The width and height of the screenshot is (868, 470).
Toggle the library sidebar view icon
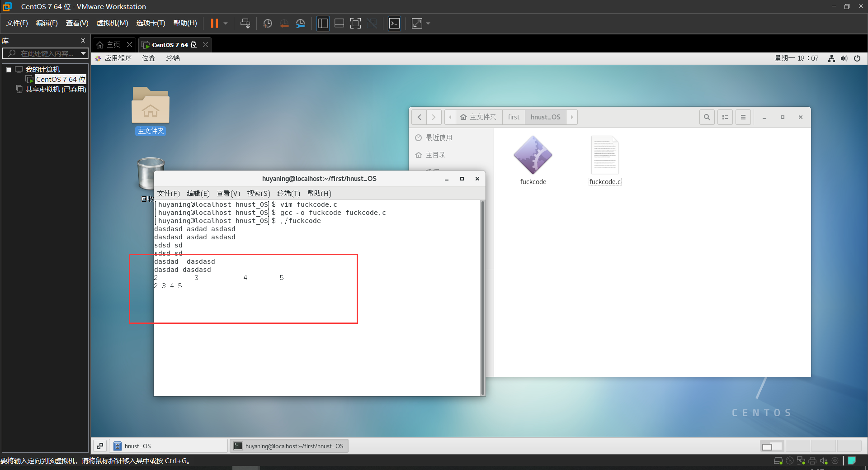pyautogui.click(x=323, y=23)
